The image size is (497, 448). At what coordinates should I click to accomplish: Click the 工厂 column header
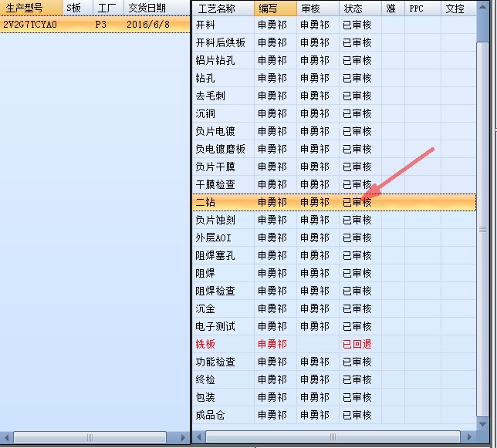(x=108, y=8)
